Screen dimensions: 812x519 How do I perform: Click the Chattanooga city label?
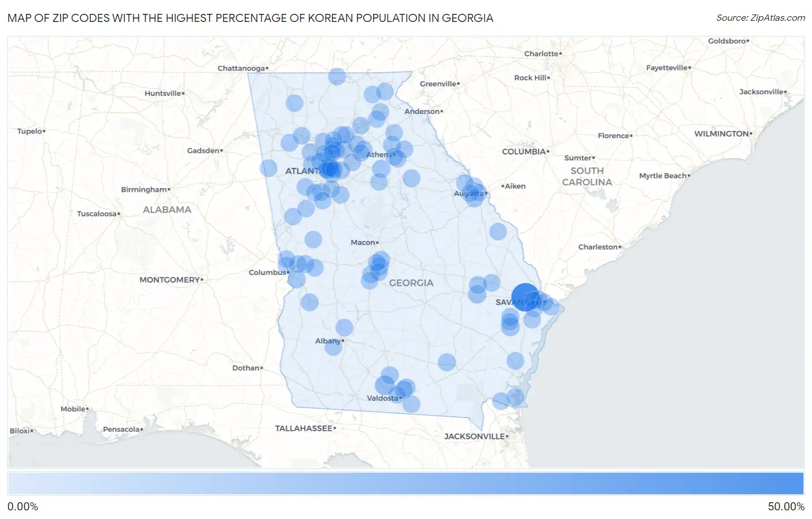pyautogui.click(x=241, y=68)
